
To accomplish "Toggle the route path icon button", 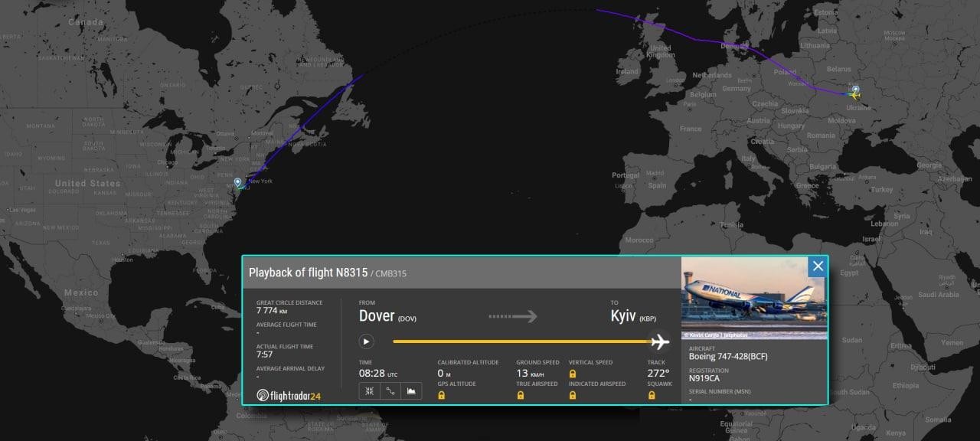I will pos(390,390).
